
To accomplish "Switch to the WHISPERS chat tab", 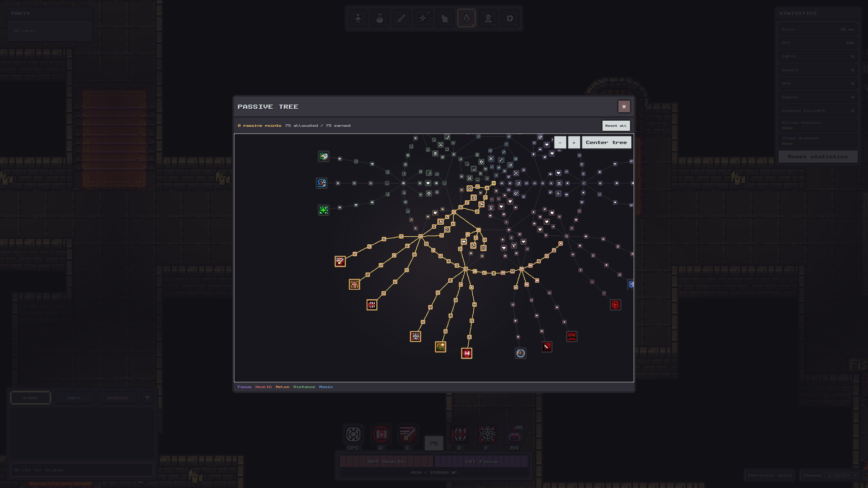I will 117,398.
